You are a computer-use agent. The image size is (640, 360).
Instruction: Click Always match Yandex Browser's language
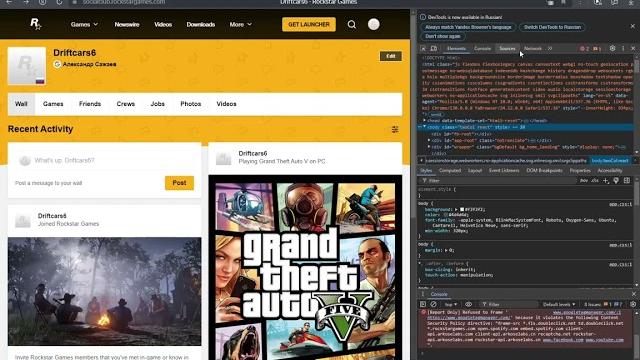pyautogui.click(x=468, y=27)
